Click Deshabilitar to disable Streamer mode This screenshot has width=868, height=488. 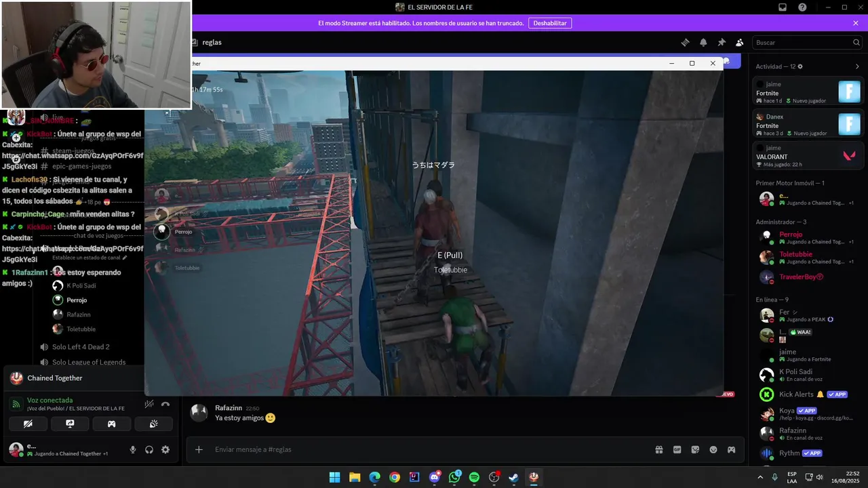click(x=550, y=23)
